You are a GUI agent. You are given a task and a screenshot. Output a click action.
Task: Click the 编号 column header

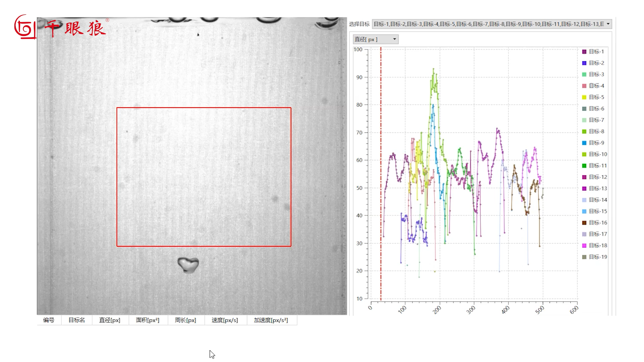(49, 320)
